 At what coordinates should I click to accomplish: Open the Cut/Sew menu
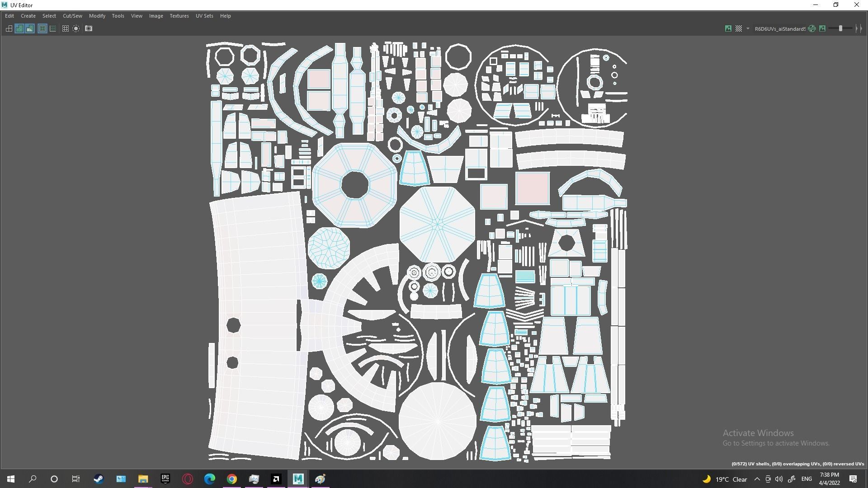72,16
